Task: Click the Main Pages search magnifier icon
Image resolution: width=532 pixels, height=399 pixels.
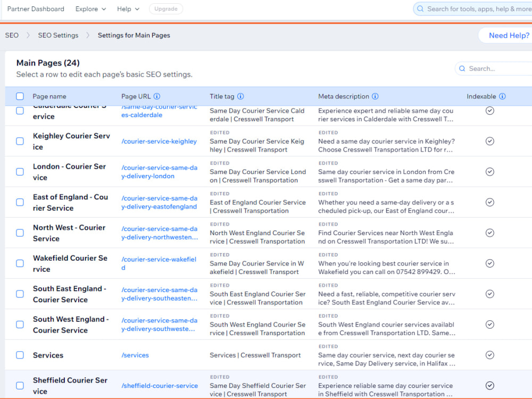Action: tap(462, 69)
